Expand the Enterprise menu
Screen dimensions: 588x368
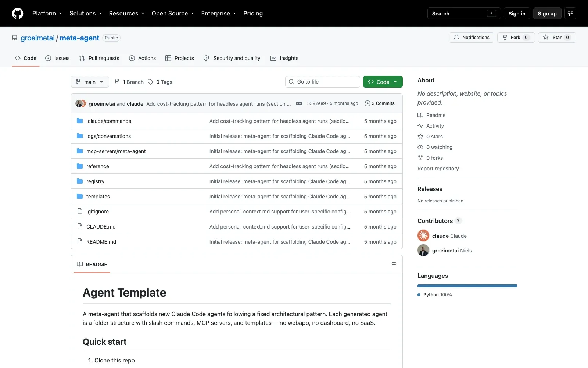click(x=218, y=13)
